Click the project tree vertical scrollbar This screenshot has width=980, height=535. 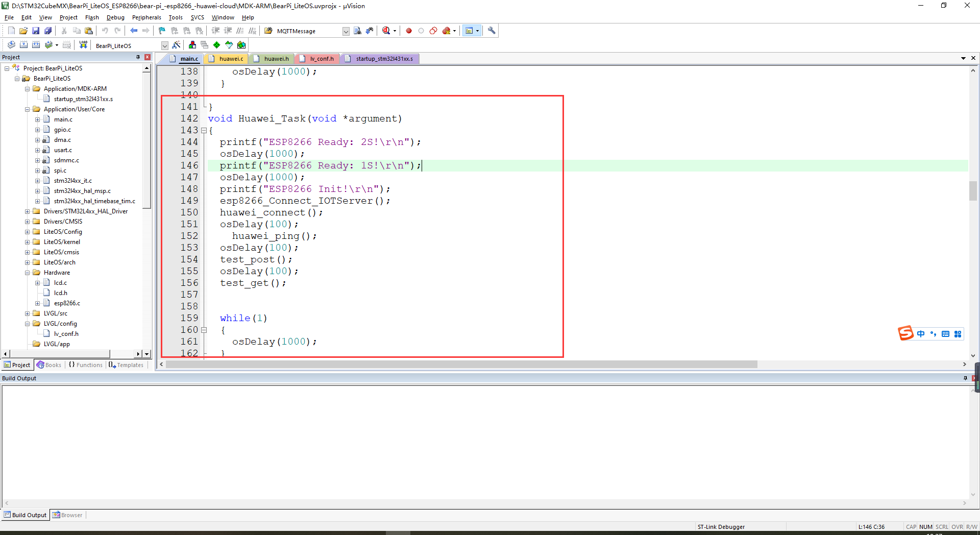(x=146, y=140)
